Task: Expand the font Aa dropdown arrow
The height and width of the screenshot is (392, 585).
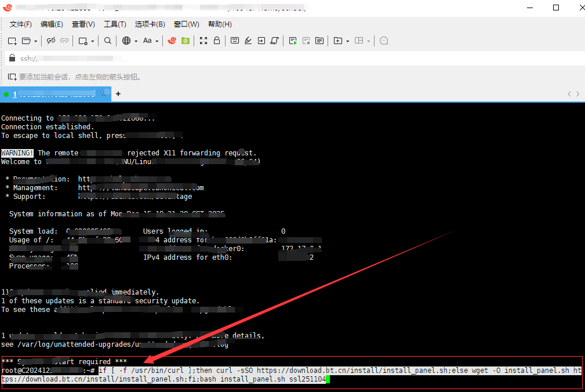Action: (157, 41)
